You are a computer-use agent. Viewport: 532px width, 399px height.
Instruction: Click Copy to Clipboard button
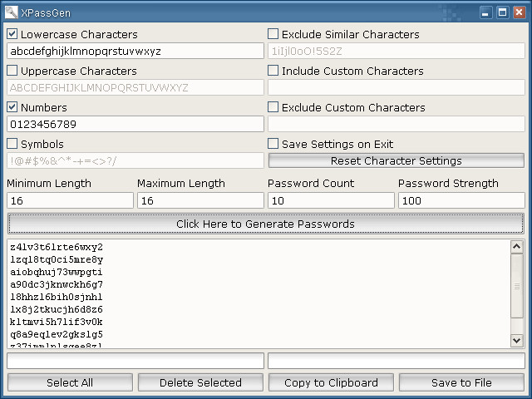(x=331, y=382)
